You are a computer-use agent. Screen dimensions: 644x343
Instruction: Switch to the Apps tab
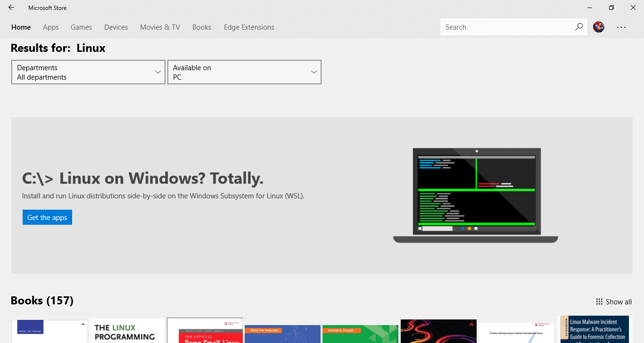tap(51, 27)
